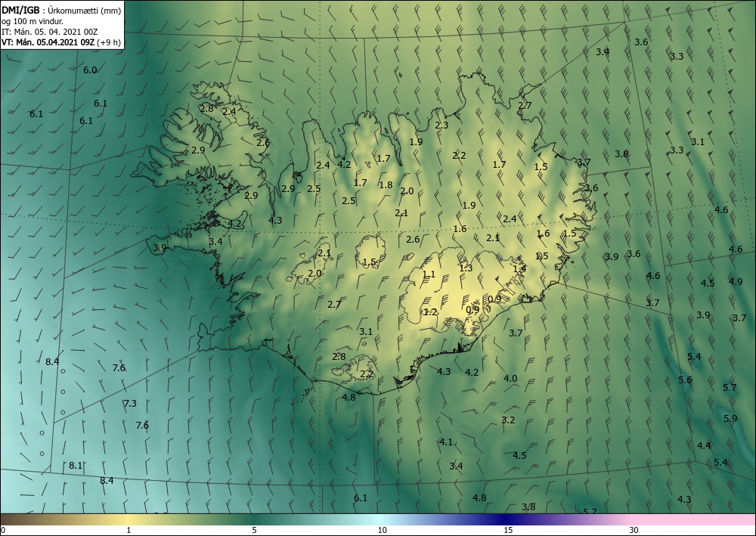Click the 1.2 value on the glacier

(430, 312)
